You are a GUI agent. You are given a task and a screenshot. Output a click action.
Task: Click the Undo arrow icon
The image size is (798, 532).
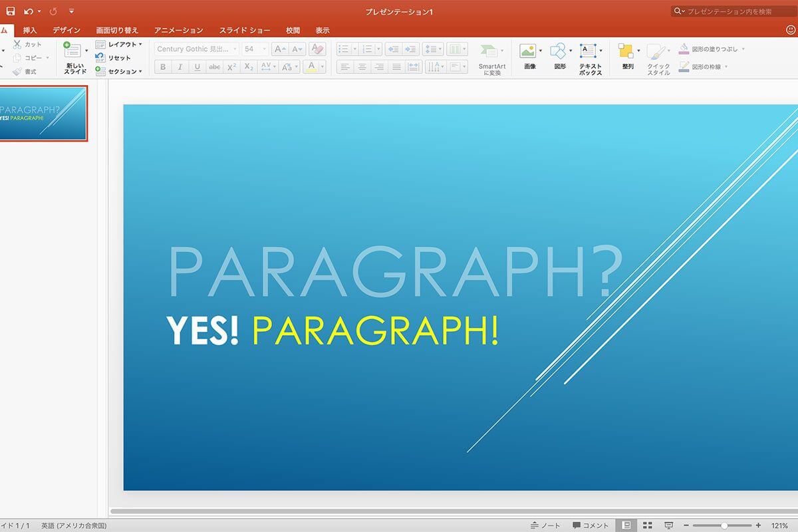pyautogui.click(x=29, y=11)
